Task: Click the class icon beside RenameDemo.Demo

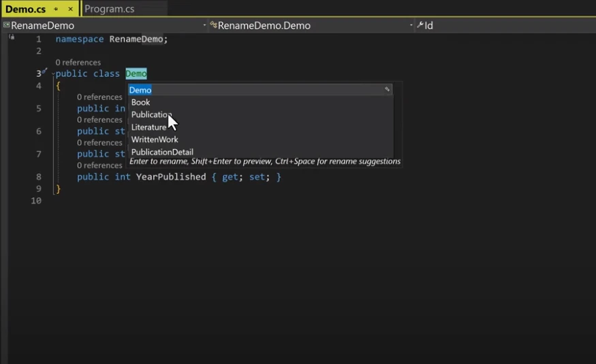Action: pyautogui.click(x=213, y=25)
